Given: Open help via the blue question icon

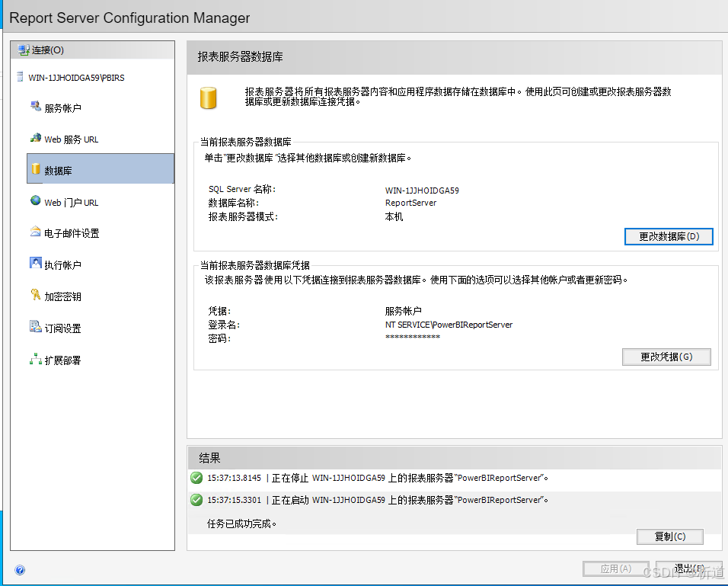Looking at the screenshot, I should click(20, 569).
